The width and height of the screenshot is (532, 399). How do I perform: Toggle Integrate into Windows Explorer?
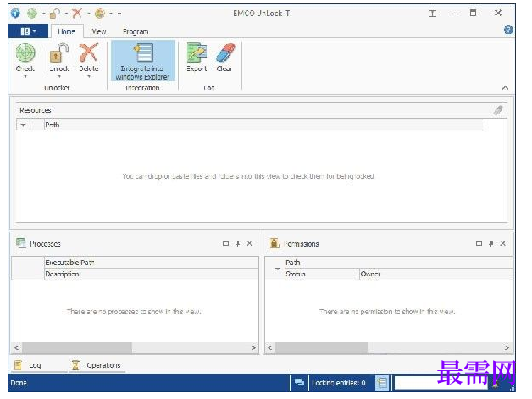click(143, 61)
